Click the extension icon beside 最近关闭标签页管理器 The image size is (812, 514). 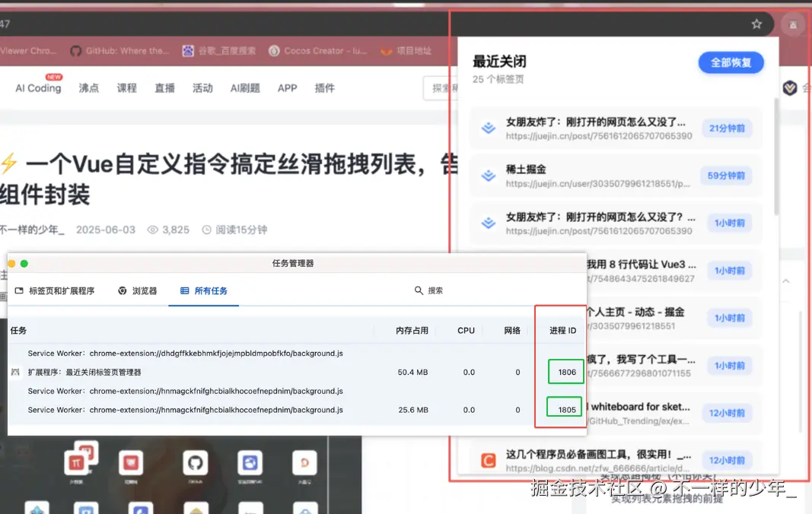15,372
